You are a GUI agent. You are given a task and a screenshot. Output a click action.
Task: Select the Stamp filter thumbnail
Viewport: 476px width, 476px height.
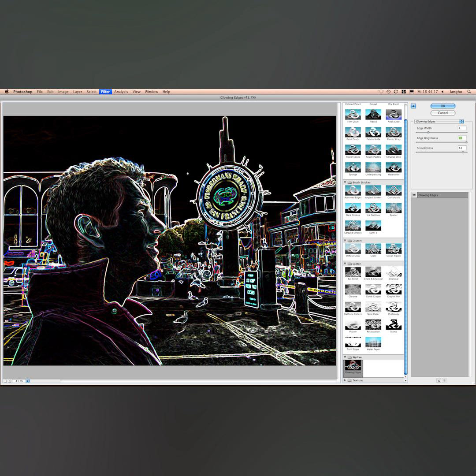click(394, 324)
